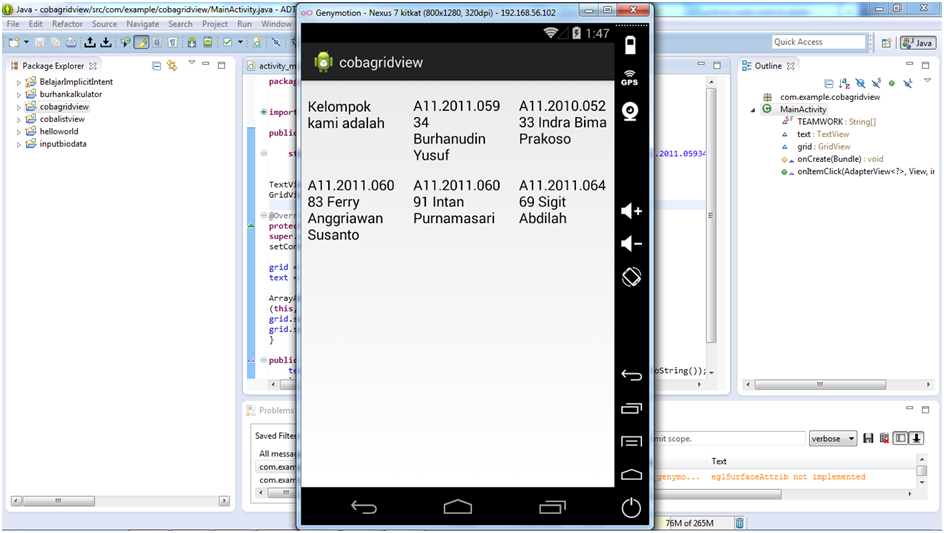Viewport: 944px width, 533px height.
Task: Open the Open Perspective icon
Action: tap(886, 43)
